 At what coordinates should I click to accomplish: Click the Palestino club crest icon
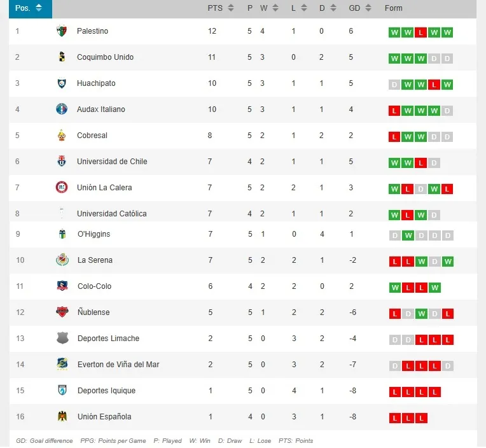62,31
